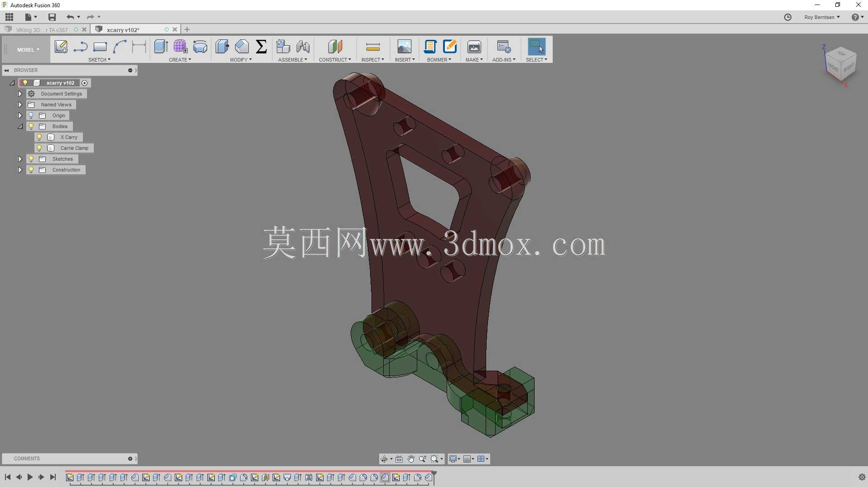
Task: Select the X Carry body row
Action: pyautogui.click(x=58, y=137)
